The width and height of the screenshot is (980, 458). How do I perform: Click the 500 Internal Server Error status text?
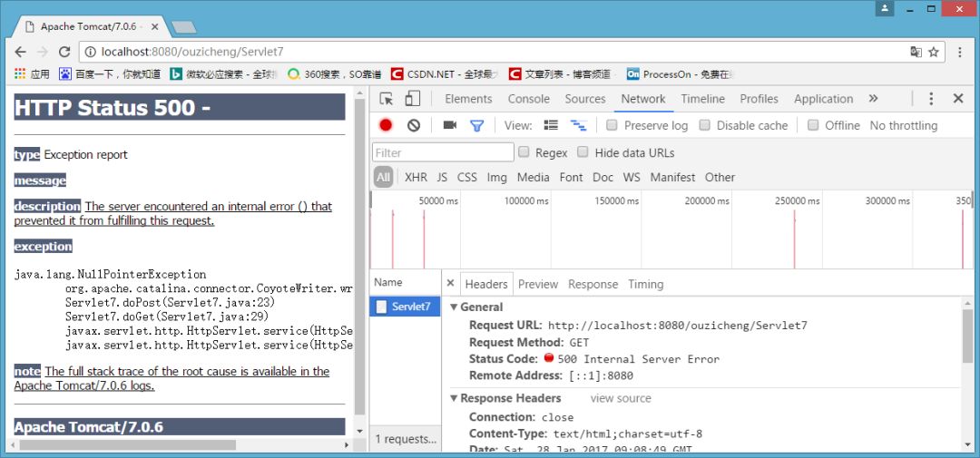638,359
